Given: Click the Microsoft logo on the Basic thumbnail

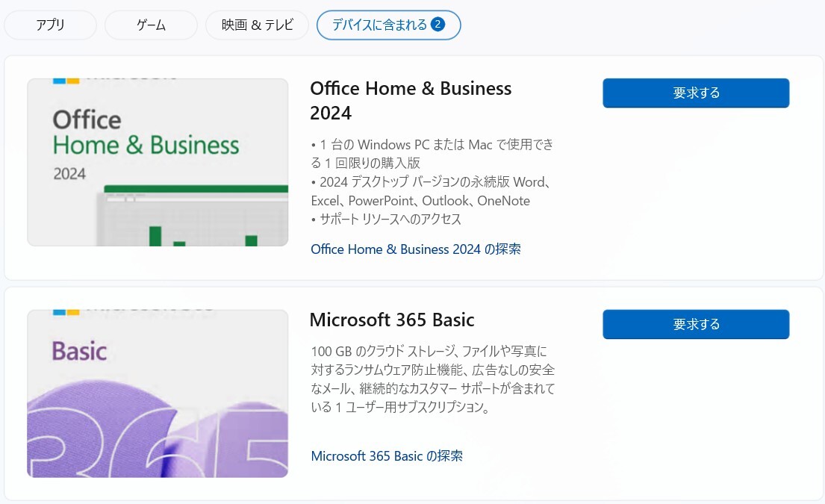Looking at the screenshot, I should pos(66,312).
